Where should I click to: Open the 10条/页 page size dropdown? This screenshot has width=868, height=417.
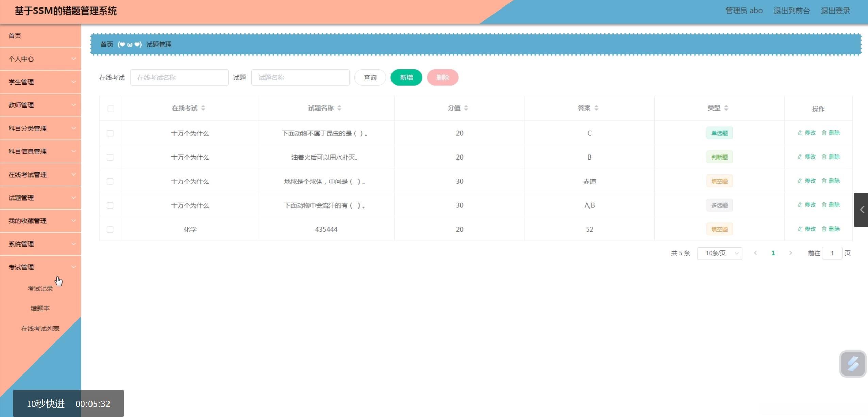pyautogui.click(x=719, y=253)
